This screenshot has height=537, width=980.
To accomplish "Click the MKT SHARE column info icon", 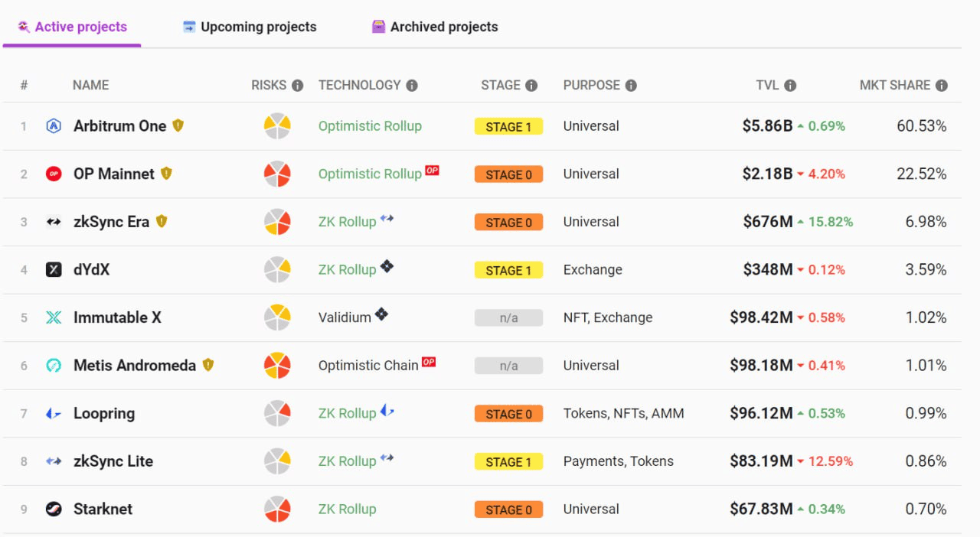I will (x=942, y=86).
